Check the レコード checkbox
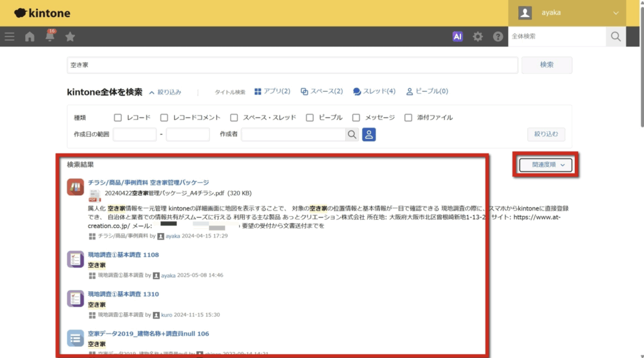This screenshot has height=358, width=644. tap(118, 117)
